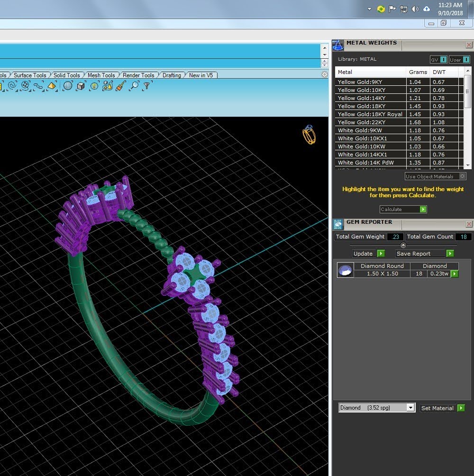Click the Diamond Round gem row label
The width and height of the screenshot is (474, 476).
pyautogui.click(x=382, y=266)
